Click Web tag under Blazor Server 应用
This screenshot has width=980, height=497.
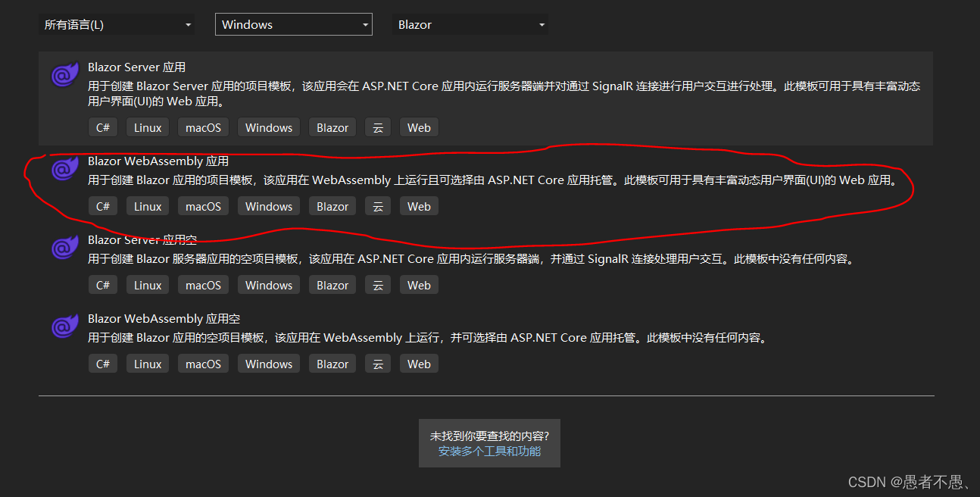tap(419, 127)
